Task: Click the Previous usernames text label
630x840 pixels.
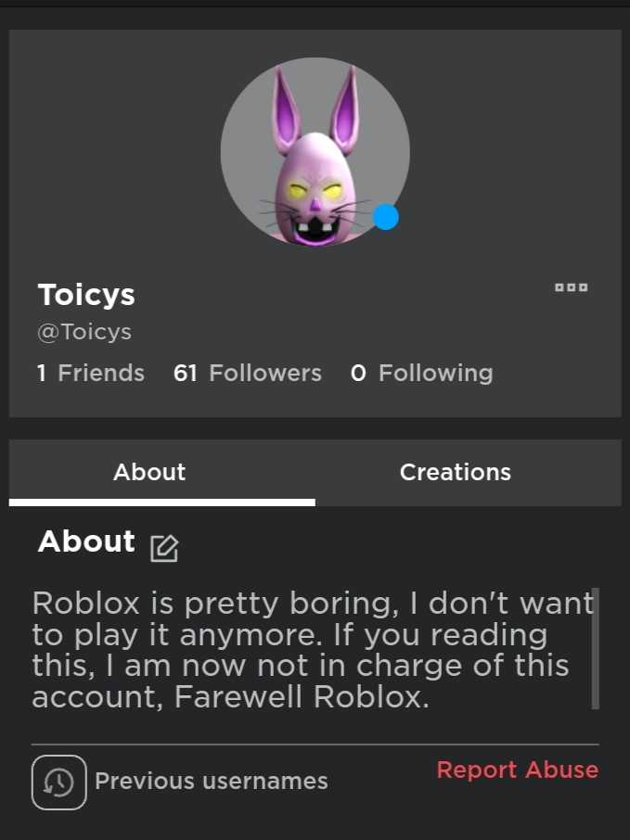Action: (x=212, y=782)
